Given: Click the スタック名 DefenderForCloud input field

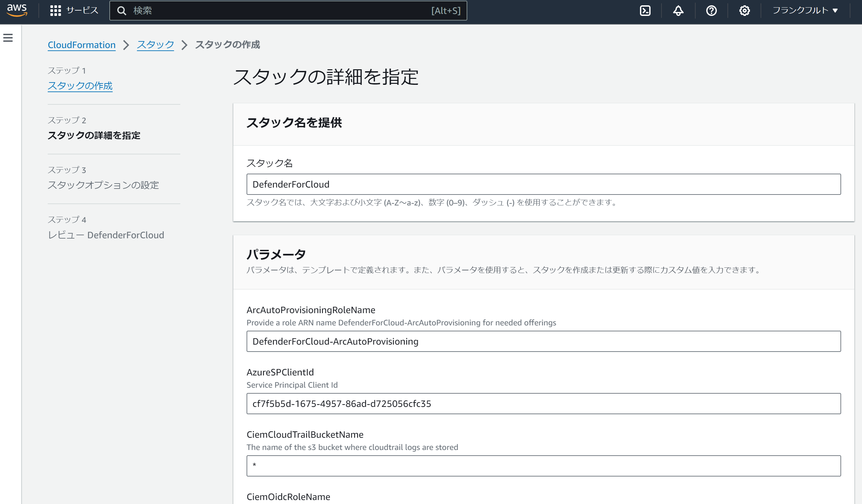Looking at the screenshot, I should (543, 184).
